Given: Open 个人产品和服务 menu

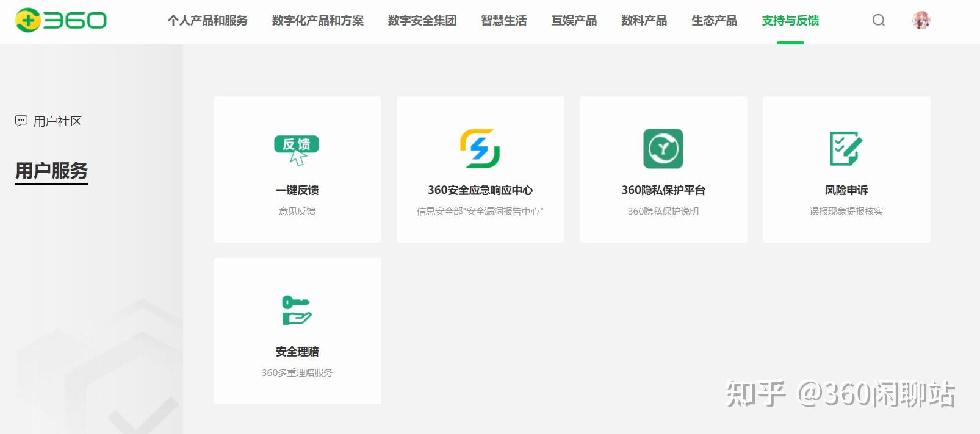Looking at the screenshot, I should (207, 21).
